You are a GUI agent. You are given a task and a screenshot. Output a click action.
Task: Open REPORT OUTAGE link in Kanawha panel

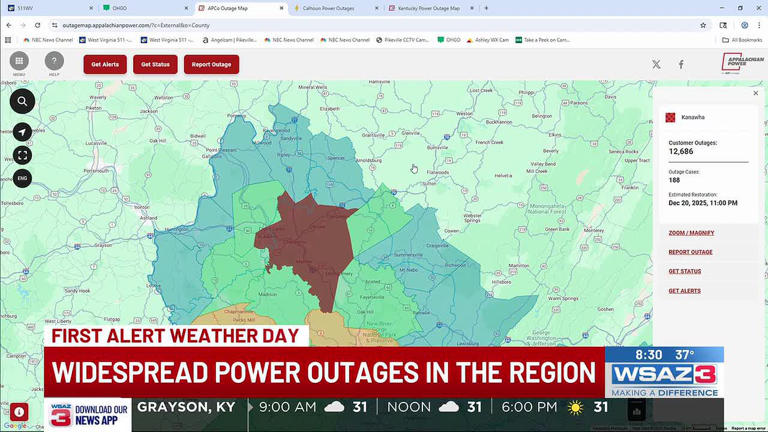click(x=690, y=252)
